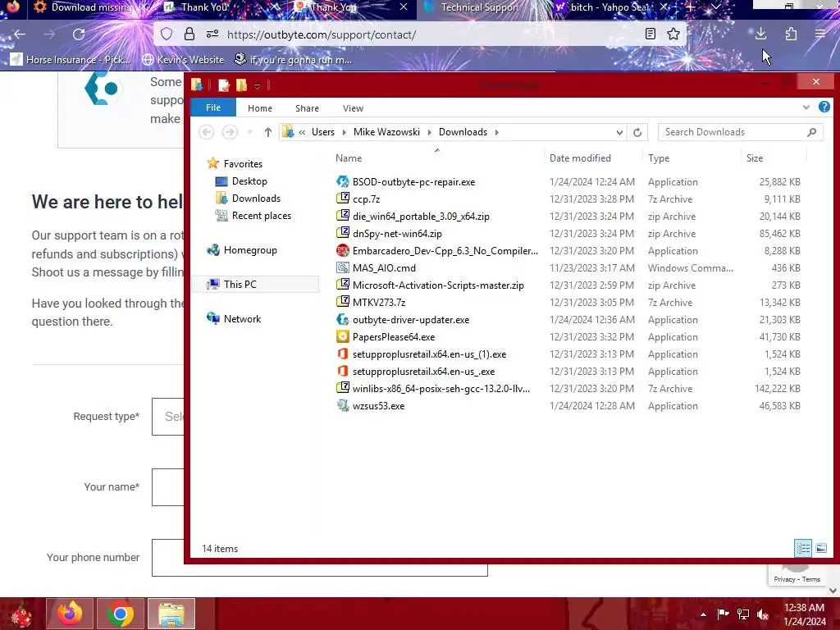Open the Firefox extensions puzzle icon
Image resolution: width=840 pixels, height=630 pixels.
coord(791,34)
